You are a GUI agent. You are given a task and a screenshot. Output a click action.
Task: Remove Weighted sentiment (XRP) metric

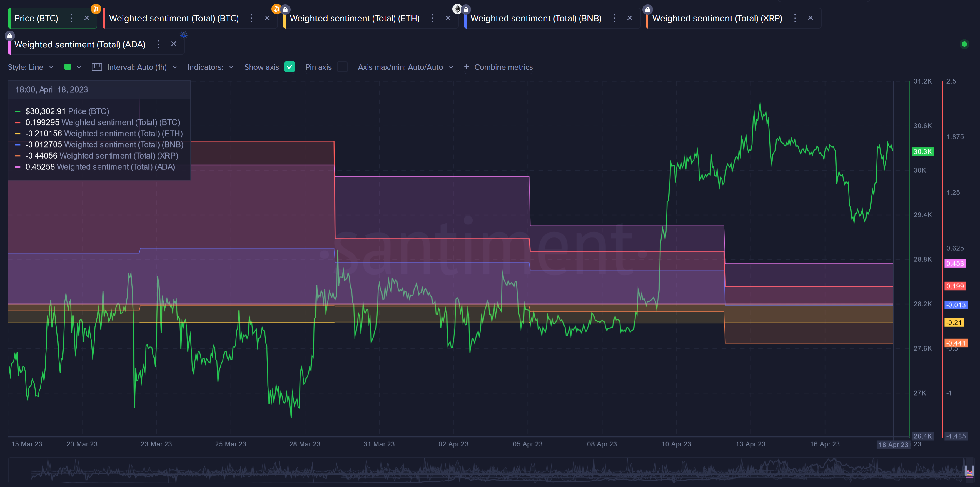[810, 18]
